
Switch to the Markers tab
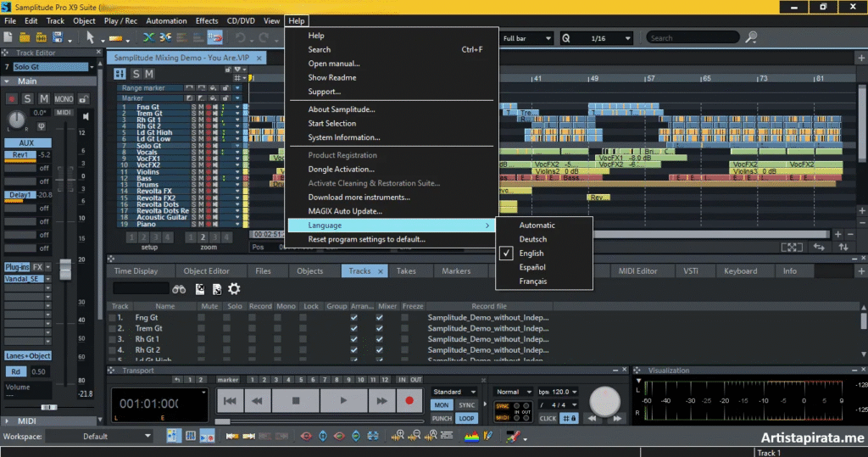point(456,270)
